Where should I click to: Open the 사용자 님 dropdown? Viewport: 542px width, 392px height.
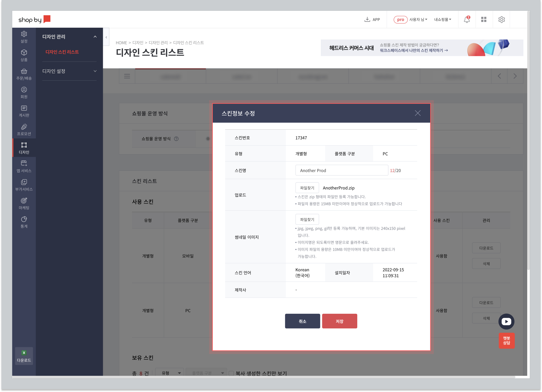coord(418,19)
